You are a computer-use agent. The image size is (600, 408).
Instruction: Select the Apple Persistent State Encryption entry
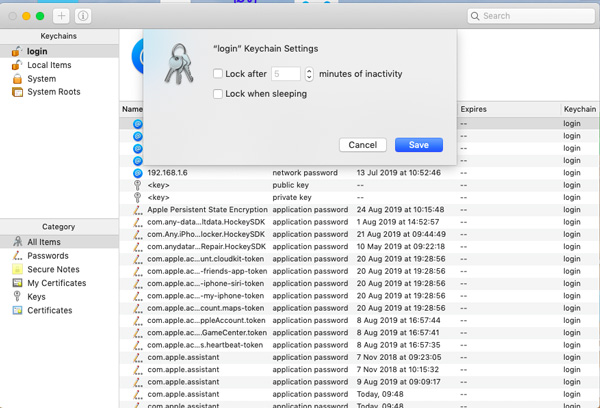[x=360, y=210]
